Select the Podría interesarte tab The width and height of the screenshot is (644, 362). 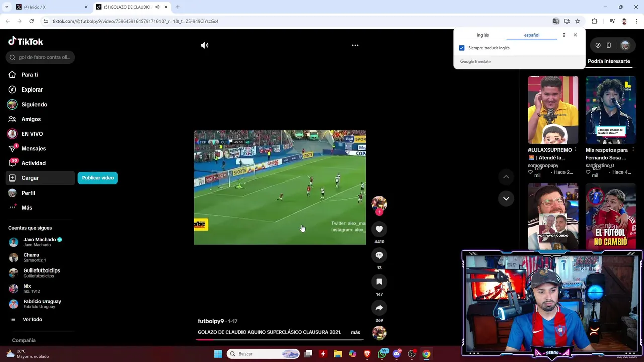pos(609,61)
